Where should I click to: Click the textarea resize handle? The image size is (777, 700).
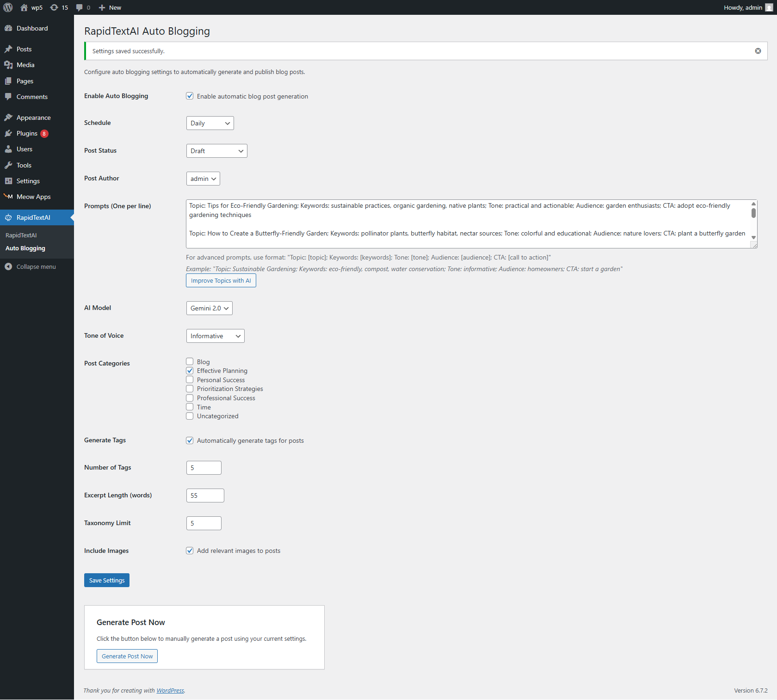(754, 245)
